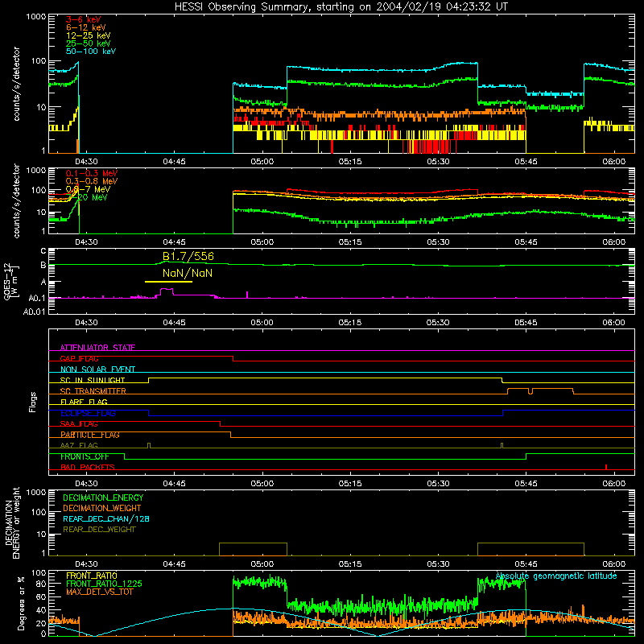Click the NON_SOLAR_EVENT flag label
The width and height of the screenshot is (644, 644).
97,369
